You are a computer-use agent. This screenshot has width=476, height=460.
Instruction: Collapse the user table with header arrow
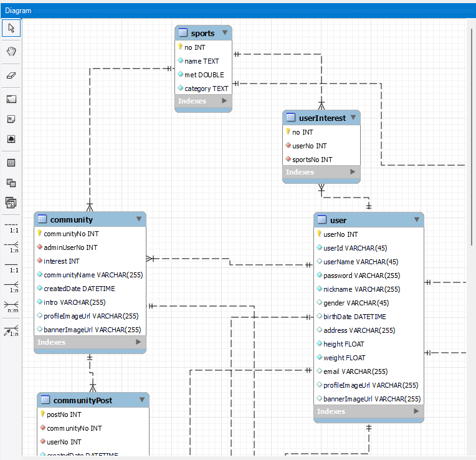coord(416,219)
